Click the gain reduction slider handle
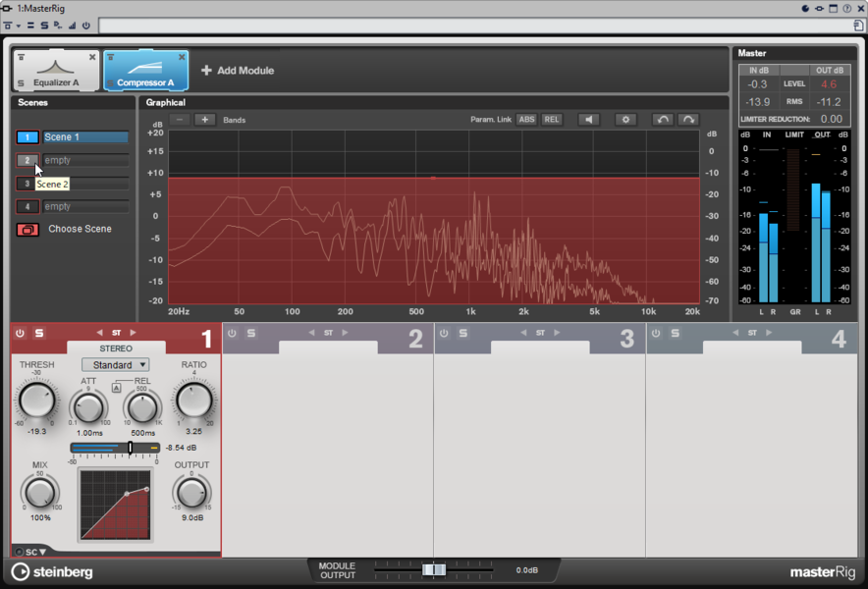Image resolution: width=868 pixels, height=589 pixels. (x=130, y=448)
